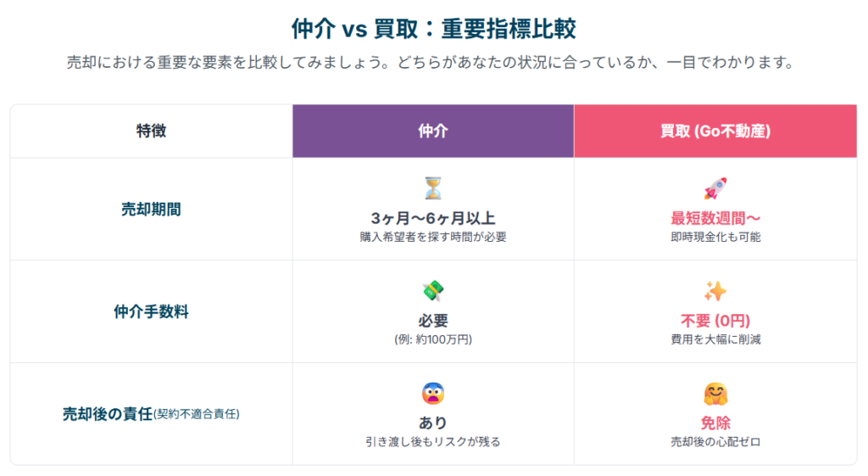This screenshot has height=476, width=868.
Task: Click the flying money emoji icon
Action: pos(433,291)
